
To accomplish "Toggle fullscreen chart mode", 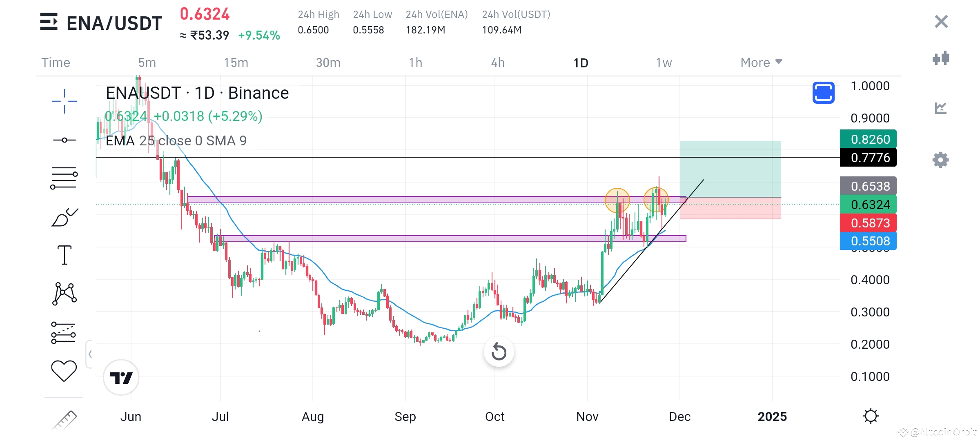I will coord(823,93).
